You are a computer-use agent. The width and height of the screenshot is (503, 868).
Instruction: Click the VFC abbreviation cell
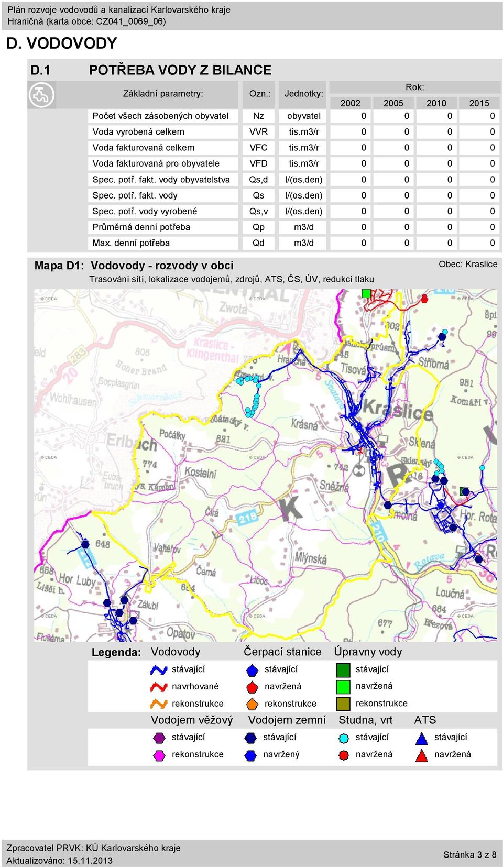click(258, 148)
